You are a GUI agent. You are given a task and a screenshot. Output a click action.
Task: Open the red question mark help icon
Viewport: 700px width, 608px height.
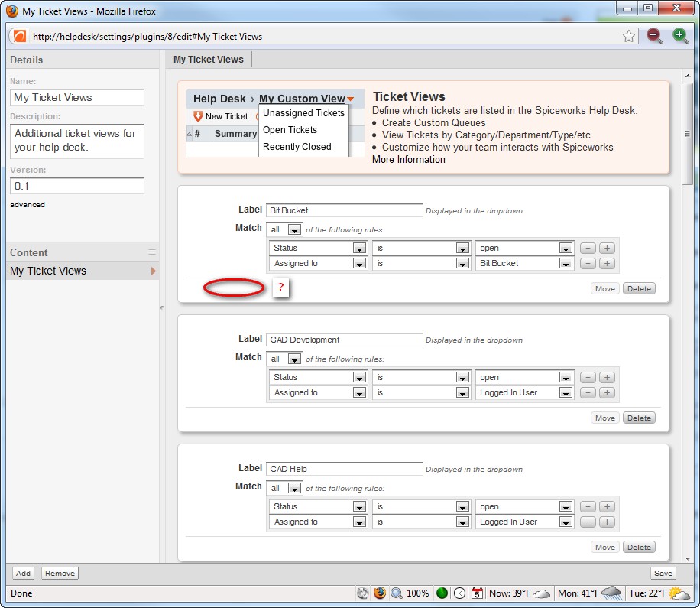[281, 288]
